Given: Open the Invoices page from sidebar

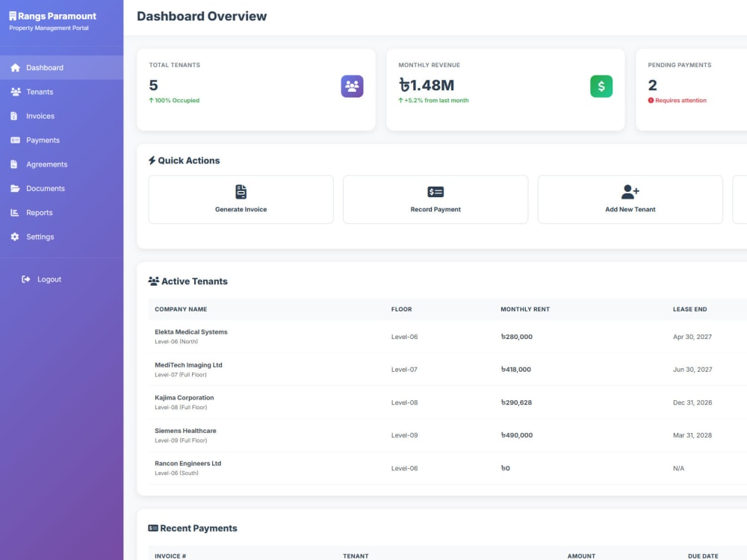Looking at the screenshot, I should tap(61, 116).
